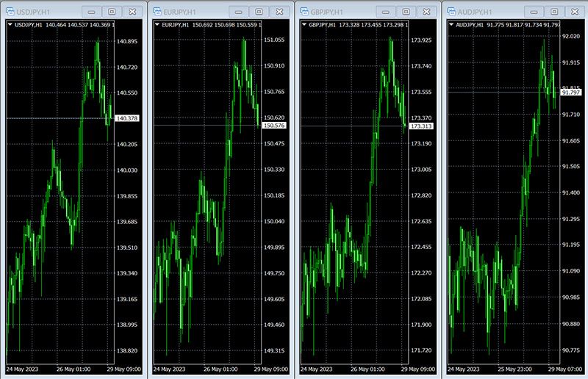588x379 pixels.
Task: Close the USDJPY,H1 chart window
Action: pyautogui.click(x=132, y=12)
